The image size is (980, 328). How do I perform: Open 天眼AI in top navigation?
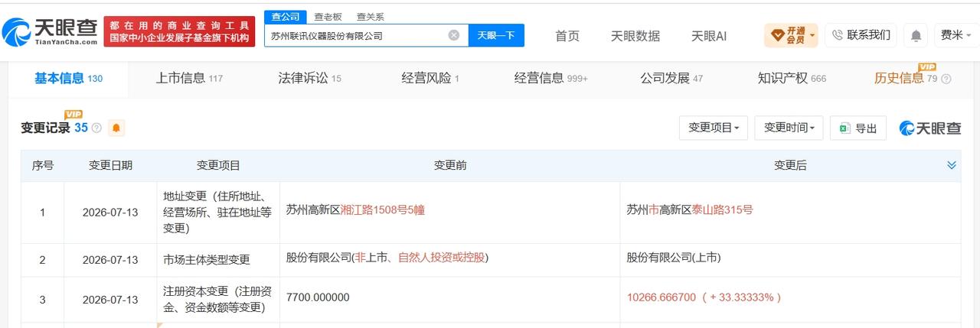pyautogui.click(x=709, y=36)
